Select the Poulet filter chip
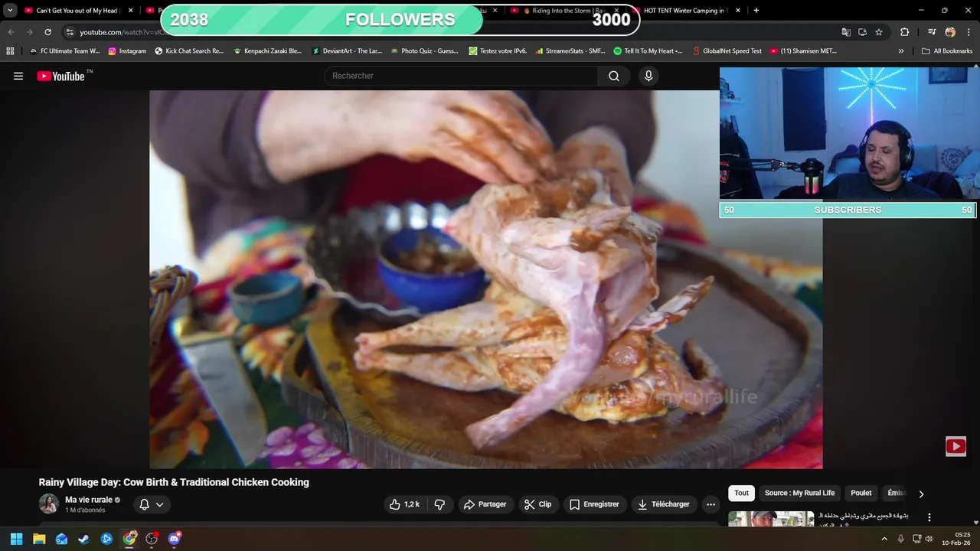 [x=861, y=493]
